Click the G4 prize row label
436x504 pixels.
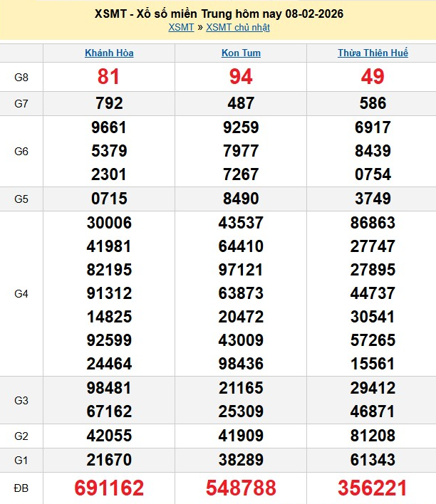click(x=21, y=293)
